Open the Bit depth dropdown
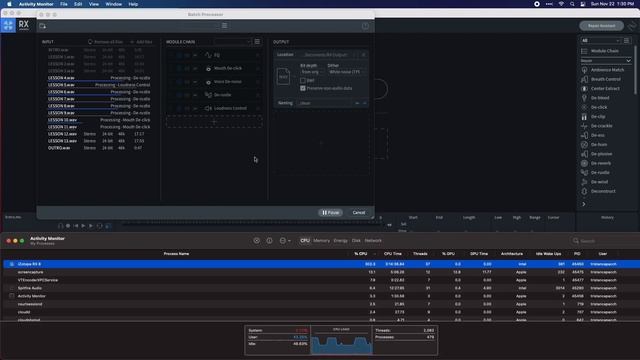 pos(311,72)
